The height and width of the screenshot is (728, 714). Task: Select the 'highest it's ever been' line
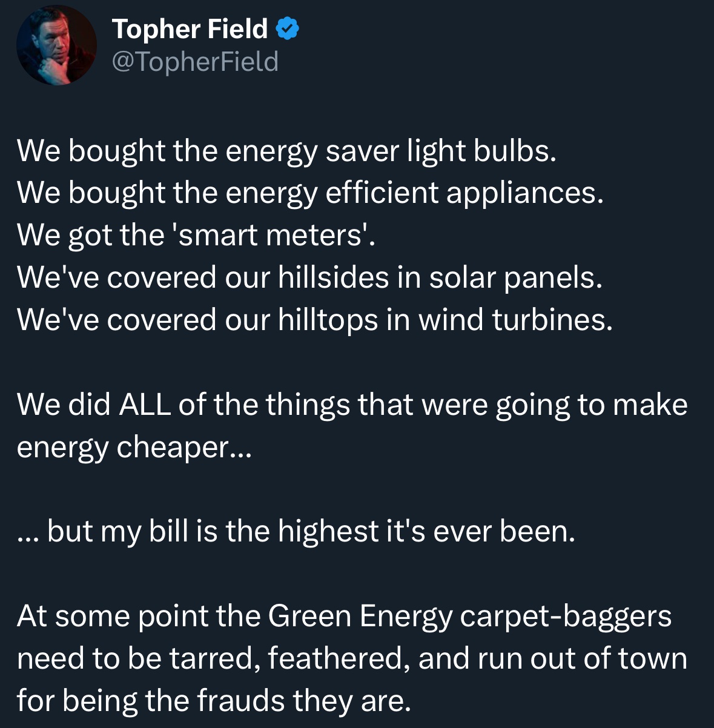point(296,531)
